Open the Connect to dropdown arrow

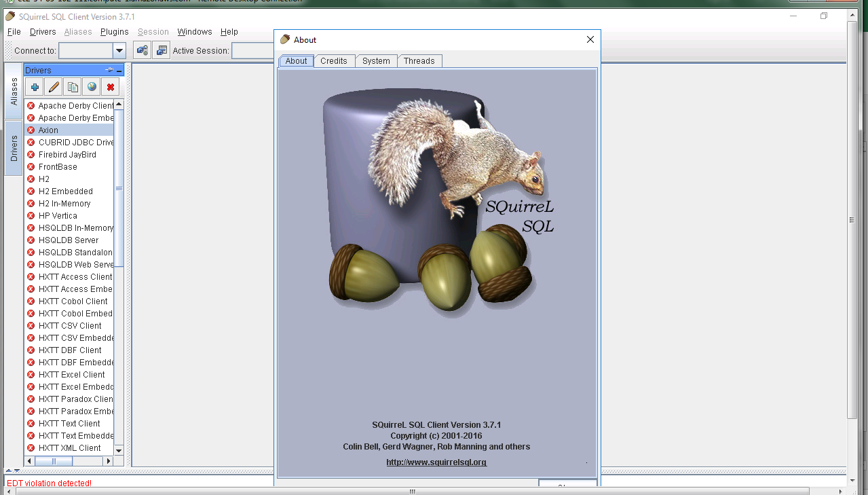tap(119, 50)
